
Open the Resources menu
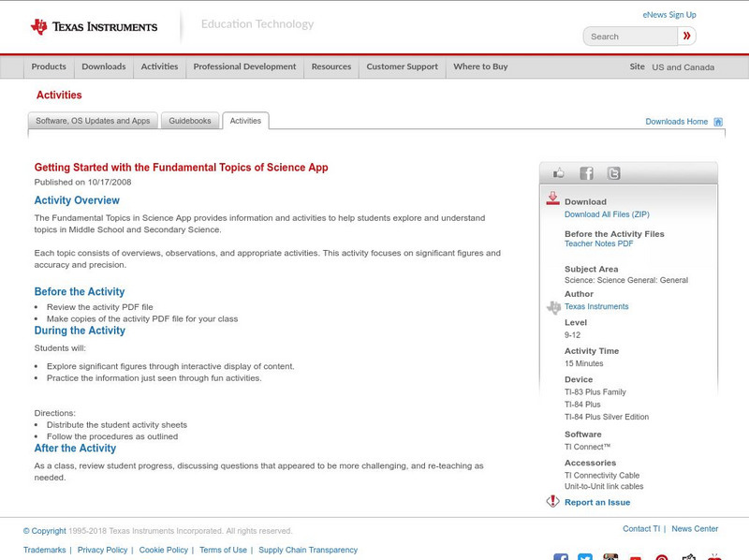click(331, 66)
